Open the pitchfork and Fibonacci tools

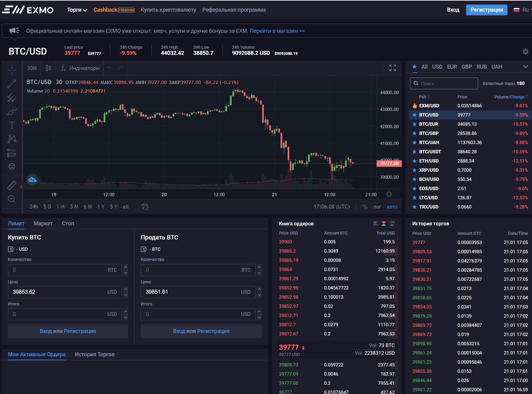pos(12,98)
